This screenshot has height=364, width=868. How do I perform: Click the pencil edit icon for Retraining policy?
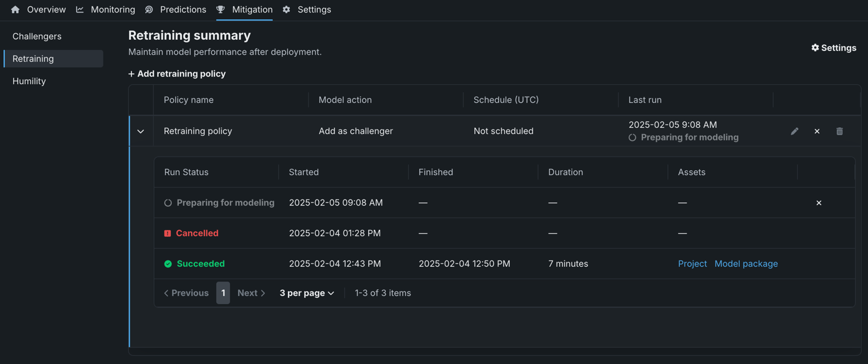pyautogui.click(x=794, y=132)
